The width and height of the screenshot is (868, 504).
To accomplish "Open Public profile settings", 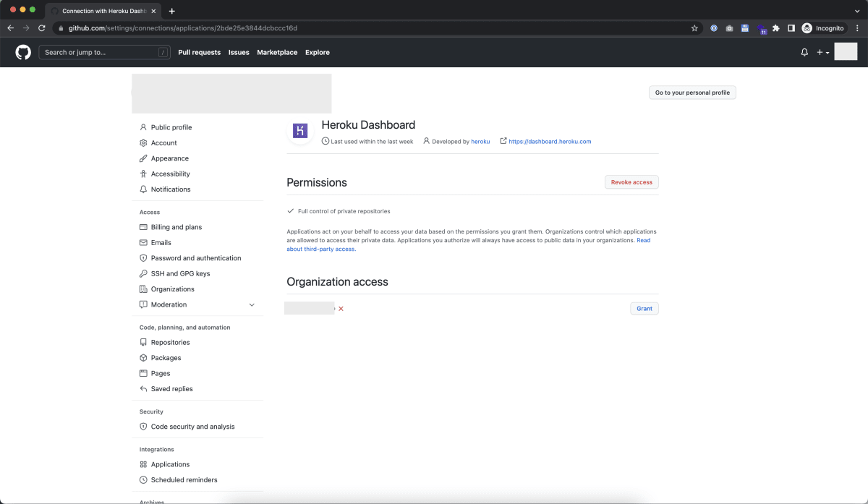I will point(171,127).
